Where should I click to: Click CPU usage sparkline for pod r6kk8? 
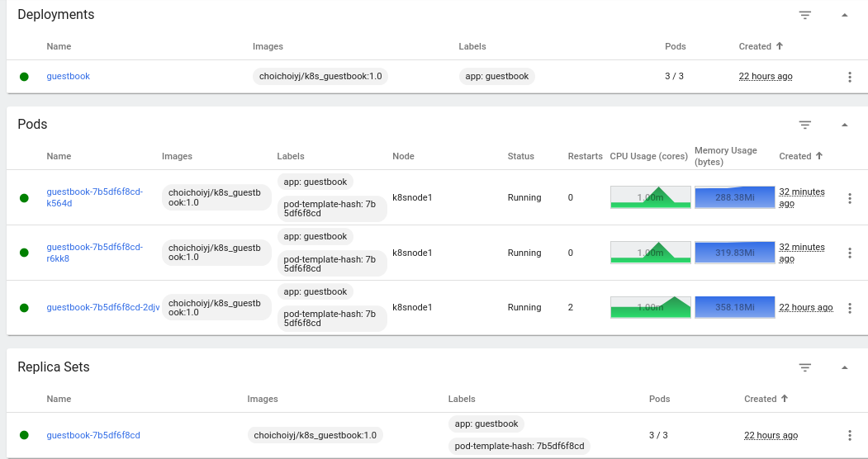tap(651, 253)
